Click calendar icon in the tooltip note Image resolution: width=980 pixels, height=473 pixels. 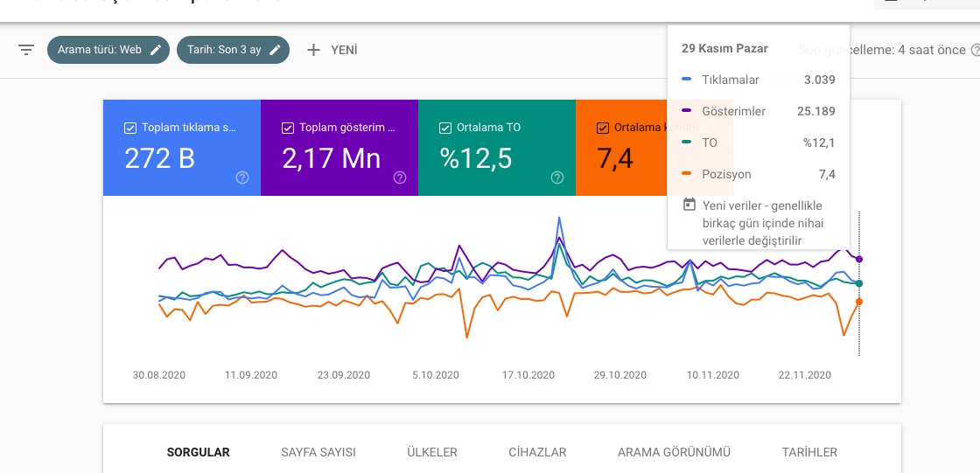tap(689, 205)
